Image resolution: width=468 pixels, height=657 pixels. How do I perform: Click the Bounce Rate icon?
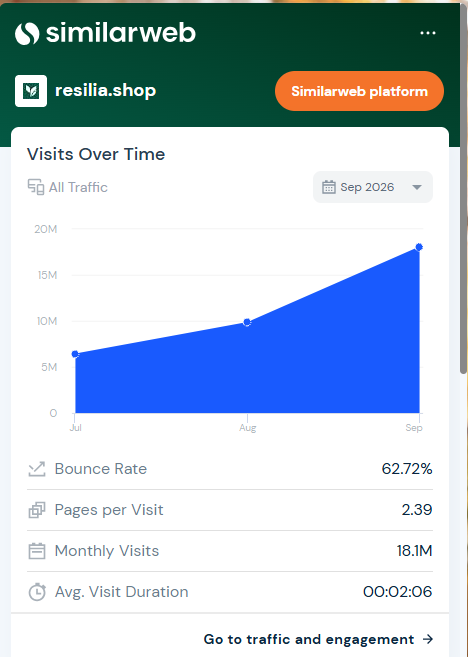(x=37, y=469)
